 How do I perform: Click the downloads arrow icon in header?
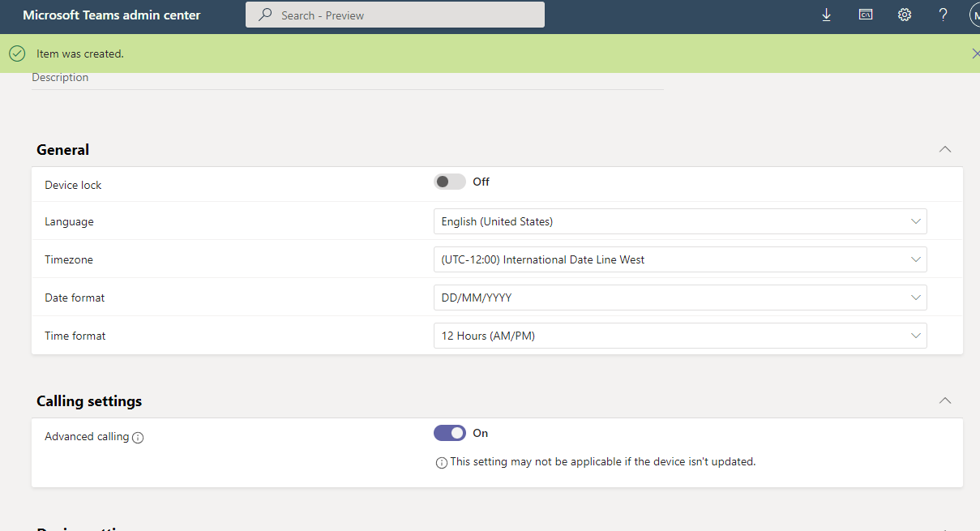tap(827, 15)
